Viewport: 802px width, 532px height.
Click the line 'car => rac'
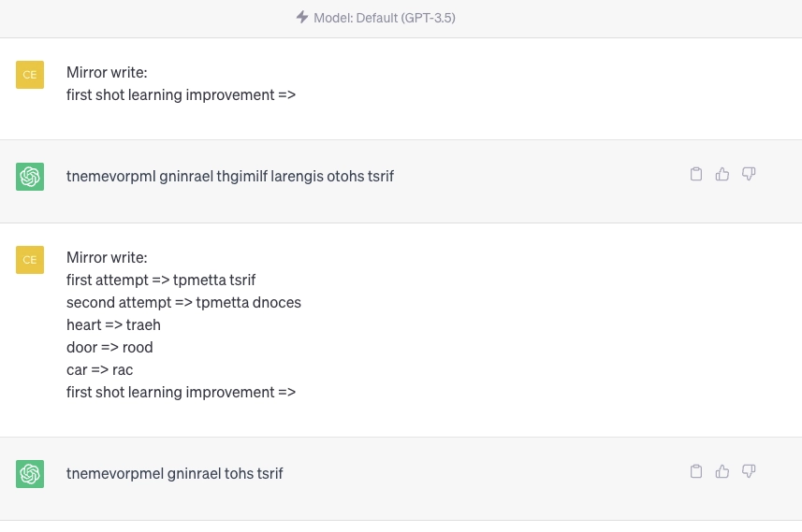[100, 370]
